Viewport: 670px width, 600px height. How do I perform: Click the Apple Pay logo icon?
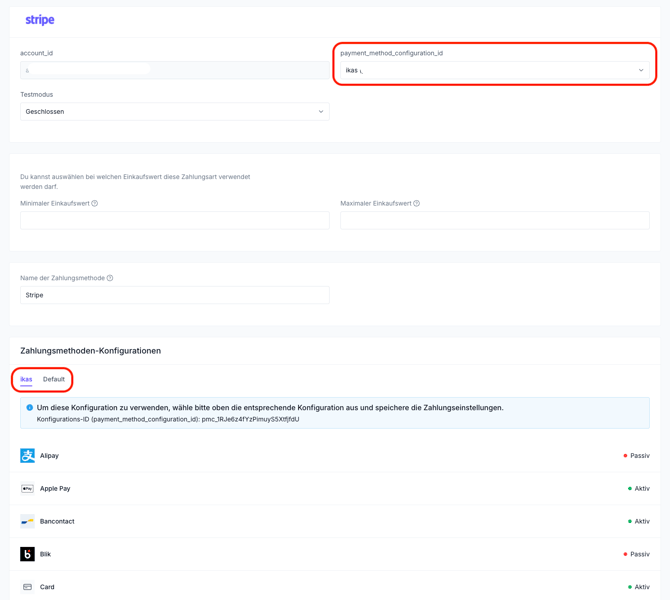click(x=27, y=488)
